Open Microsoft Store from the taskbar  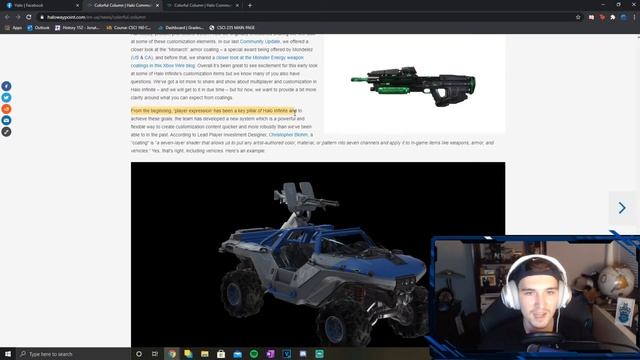tap(221, 354)
